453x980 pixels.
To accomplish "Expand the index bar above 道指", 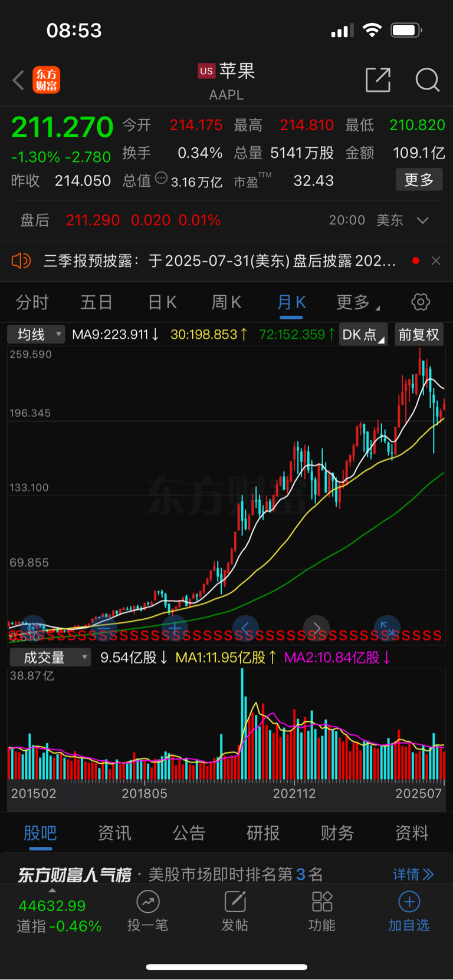I will click(x=52, y=890).
